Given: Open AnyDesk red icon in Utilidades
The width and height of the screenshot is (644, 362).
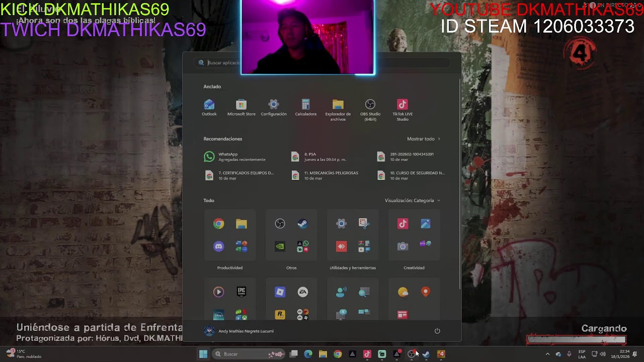Looking at the screenshot, I should [x=341, y=246].
